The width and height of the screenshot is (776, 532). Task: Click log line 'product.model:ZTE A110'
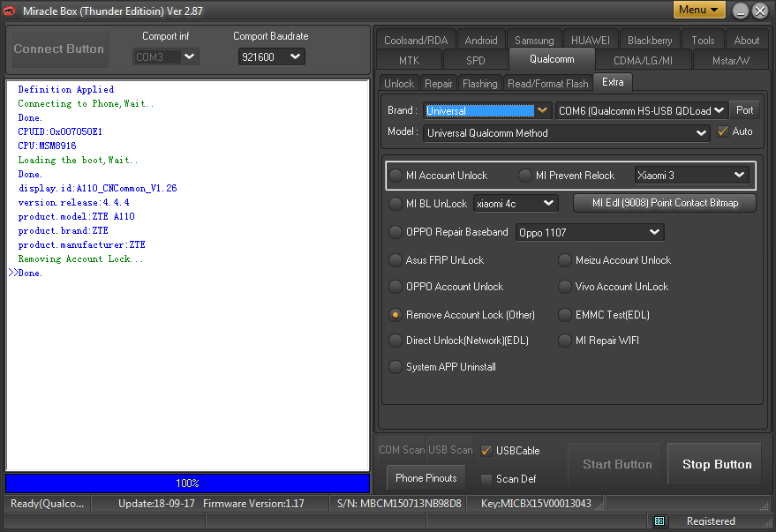point(76,216)
